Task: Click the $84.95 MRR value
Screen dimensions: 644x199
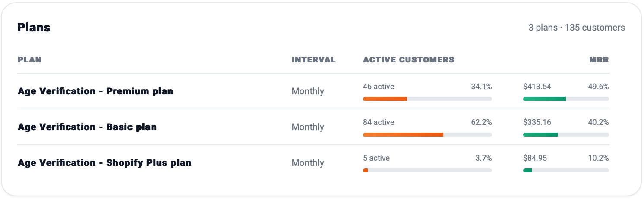Action: 535,158
